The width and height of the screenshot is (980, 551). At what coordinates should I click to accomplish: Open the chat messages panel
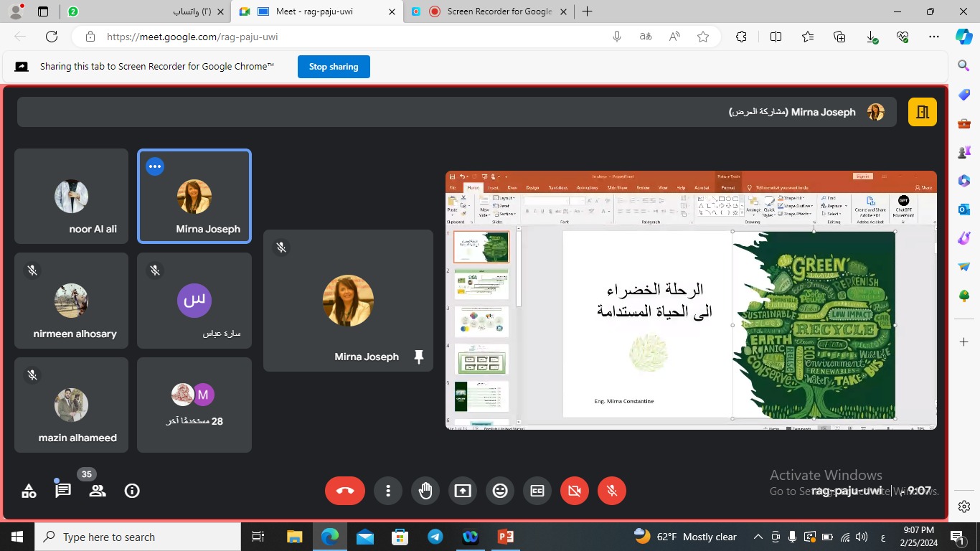[x=63, y=491]
